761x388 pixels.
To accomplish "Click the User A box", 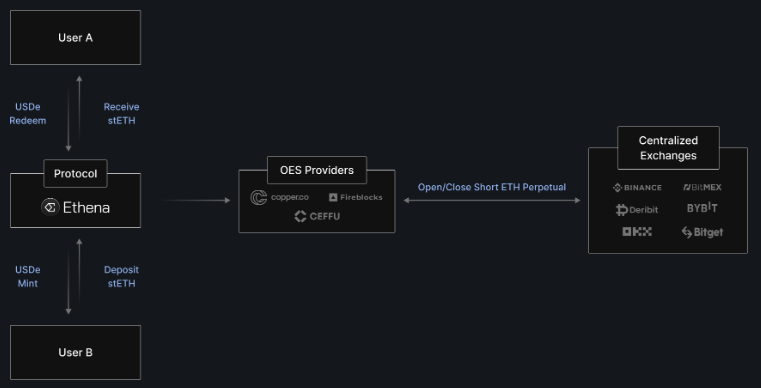I will (x=75, y=37).
